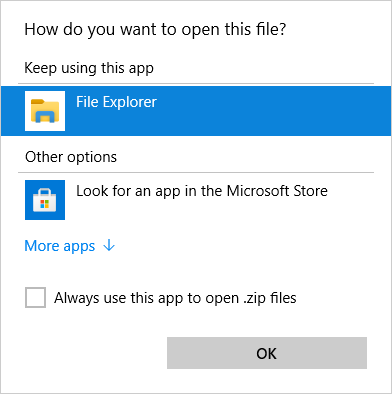The height and width of the screenshot is (394, 392).
Task: Click the blue tile around the Store bag
Action: click(x=45, y=200)
